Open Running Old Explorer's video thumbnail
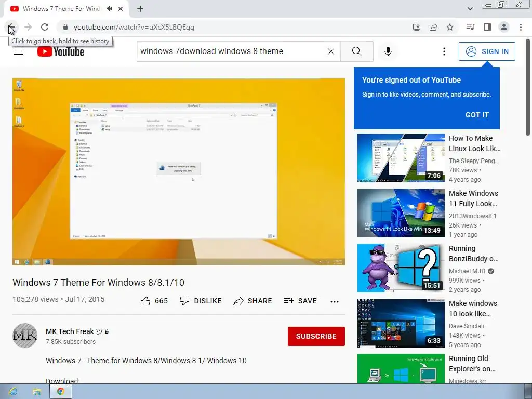The image size is (532, 399). 401,369
